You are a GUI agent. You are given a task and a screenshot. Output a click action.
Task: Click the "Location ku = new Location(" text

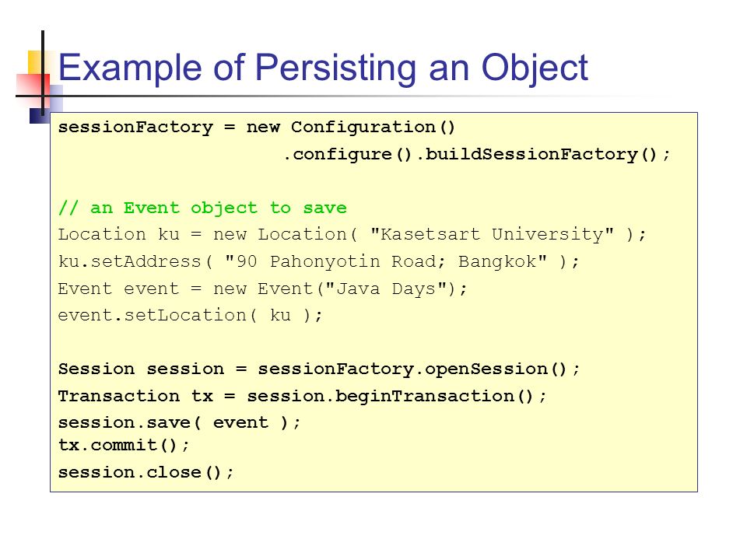pos(207,234)
